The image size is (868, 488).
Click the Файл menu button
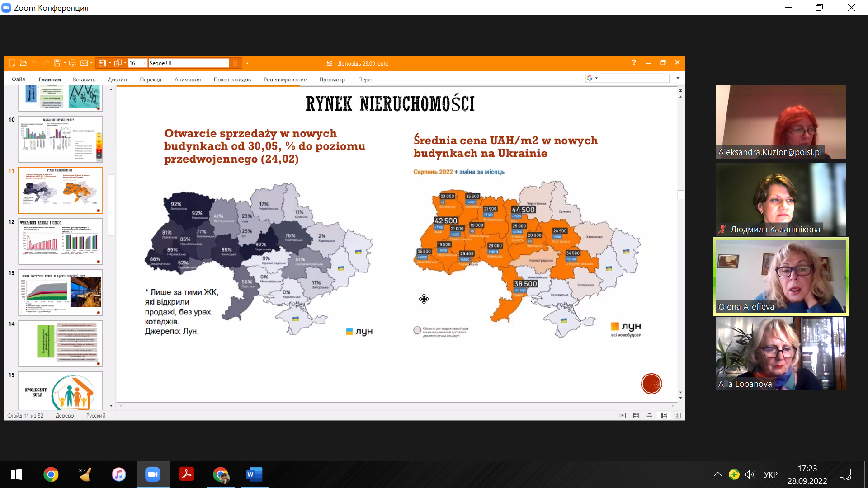(x=19, y=80)
